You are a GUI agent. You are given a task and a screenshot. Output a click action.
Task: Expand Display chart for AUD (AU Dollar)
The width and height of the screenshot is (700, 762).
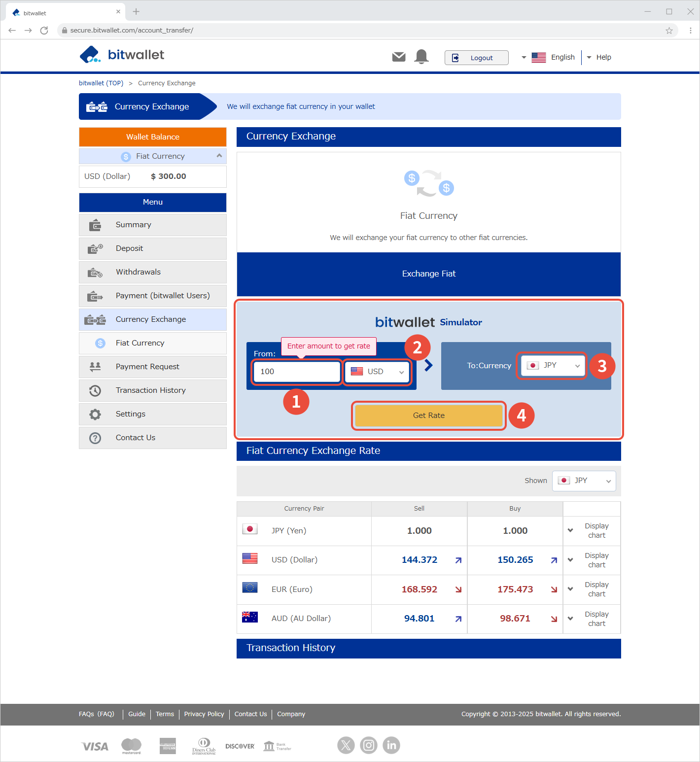click(x=591, y=619)
